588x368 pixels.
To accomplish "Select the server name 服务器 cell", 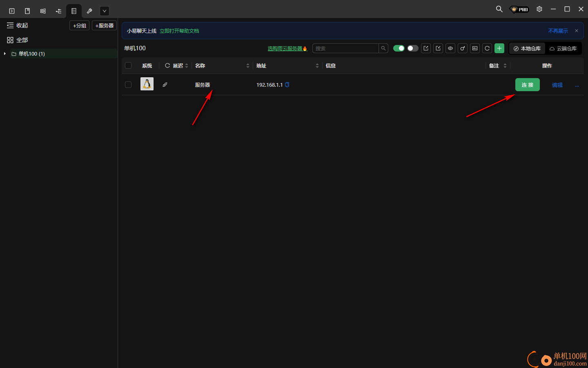I will tap(203, 85).
